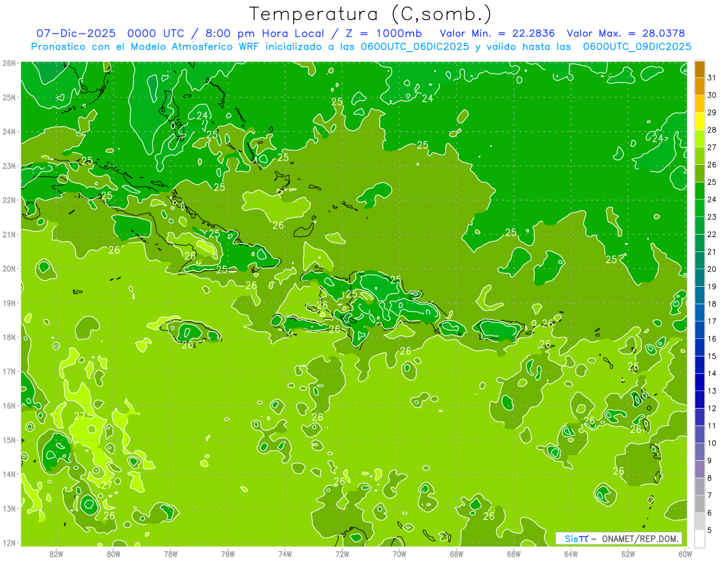Click the '23N' latitude axis label

tap(8, 166)
